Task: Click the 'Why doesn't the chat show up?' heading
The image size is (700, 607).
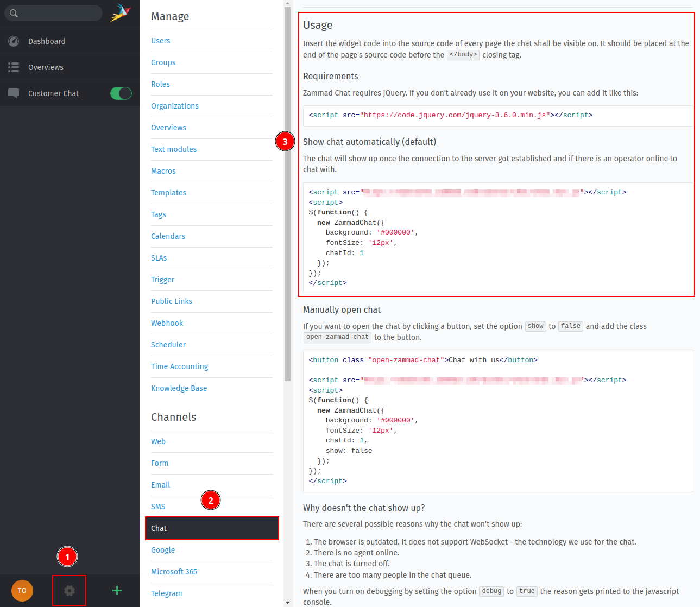Action: point(364,508)
